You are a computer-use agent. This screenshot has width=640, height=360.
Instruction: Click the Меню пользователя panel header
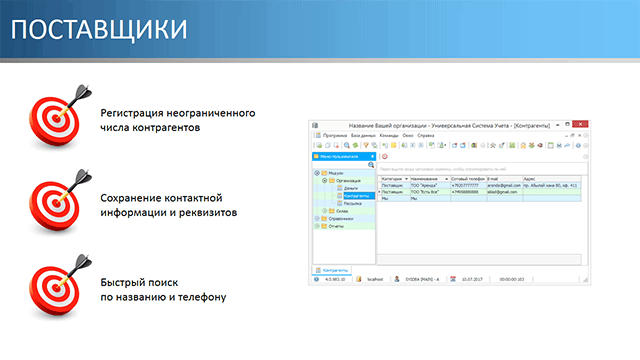point(344,156)
